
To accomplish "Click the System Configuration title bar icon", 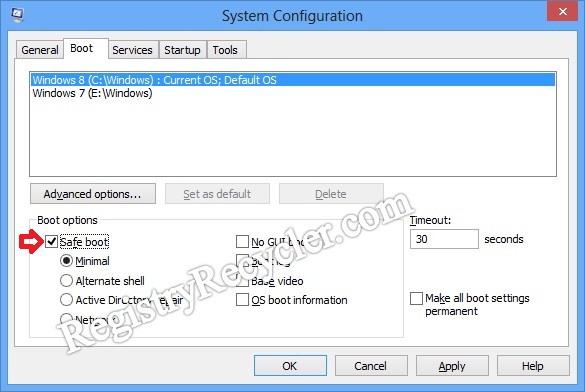I will tap(17, 15).
